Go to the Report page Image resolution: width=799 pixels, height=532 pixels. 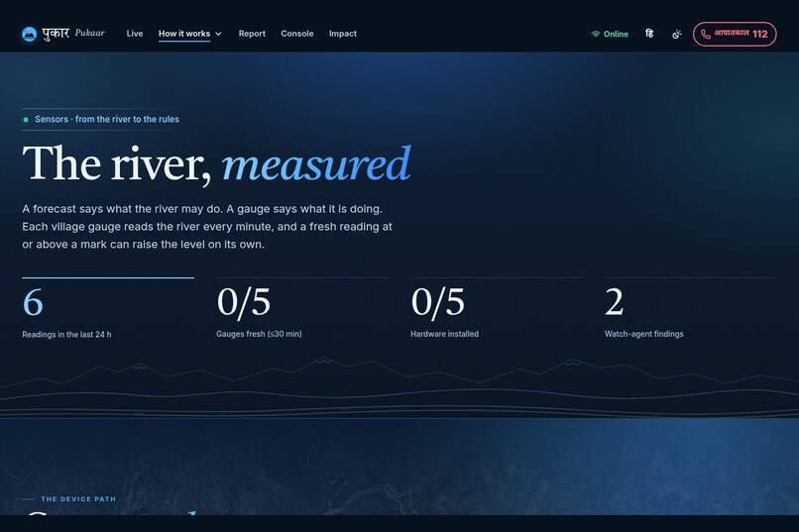click(252, 34)
